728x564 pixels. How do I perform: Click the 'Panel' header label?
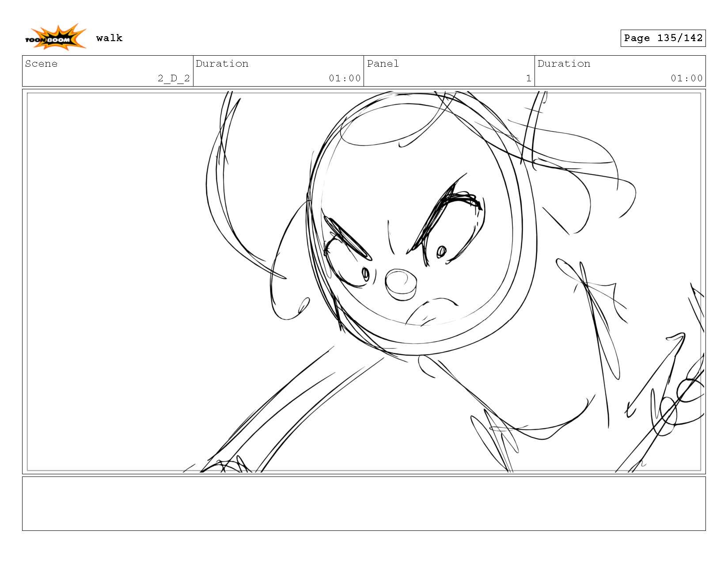(x=383, y=64)
